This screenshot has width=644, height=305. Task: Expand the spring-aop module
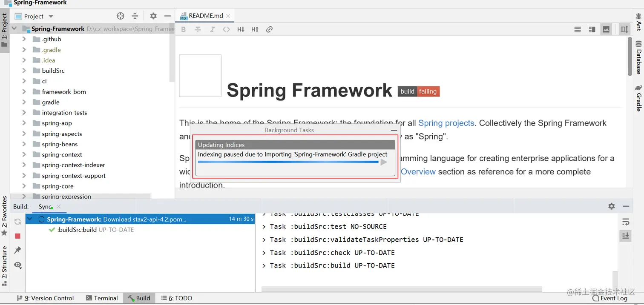pyautogui.click(x=24, y=123)
